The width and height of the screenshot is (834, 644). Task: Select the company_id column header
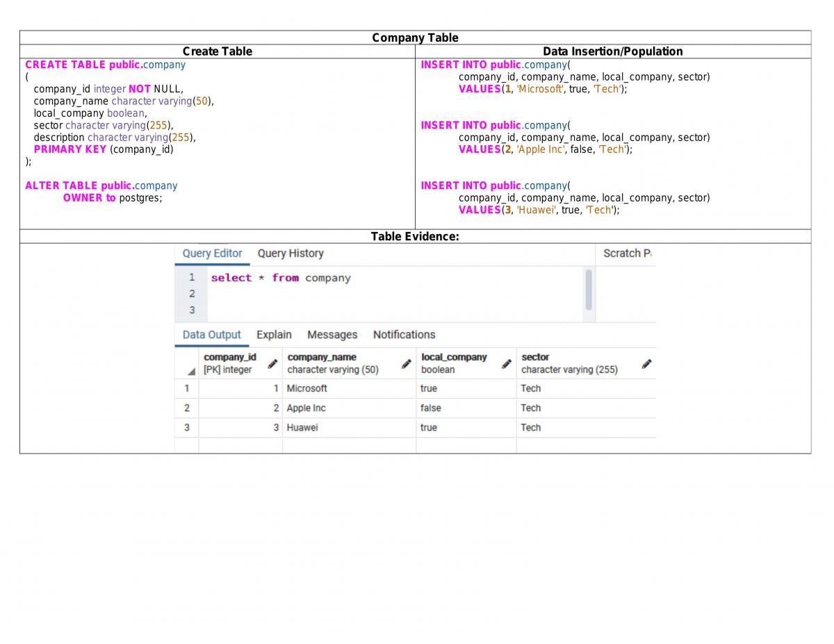tap(240, 363)
